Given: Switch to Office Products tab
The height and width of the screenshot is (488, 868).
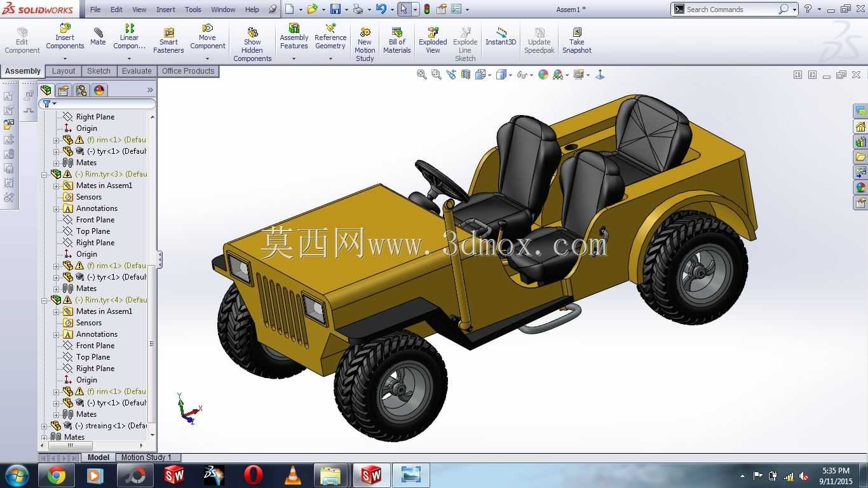Looking at the screenshot, I should (188, 71).
